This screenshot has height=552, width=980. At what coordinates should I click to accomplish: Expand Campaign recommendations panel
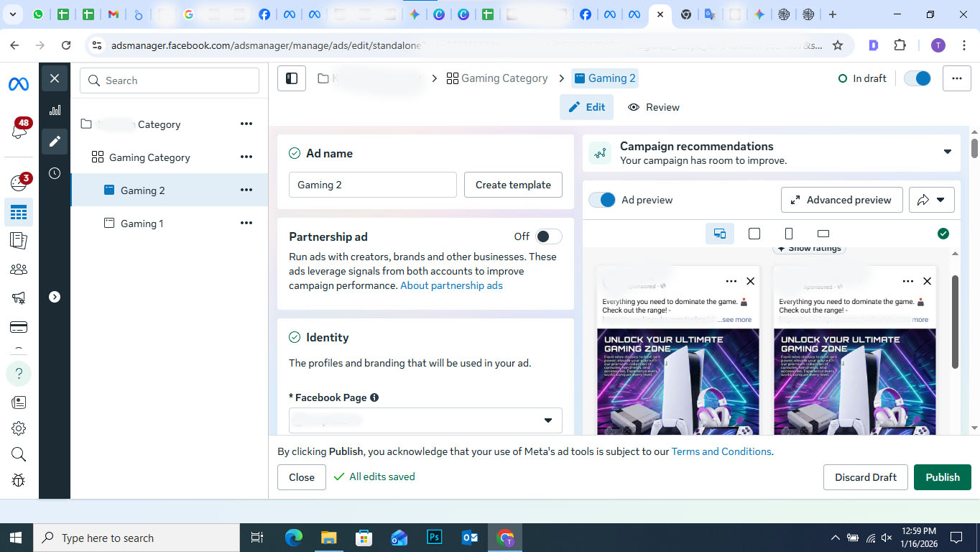point(947,152)
